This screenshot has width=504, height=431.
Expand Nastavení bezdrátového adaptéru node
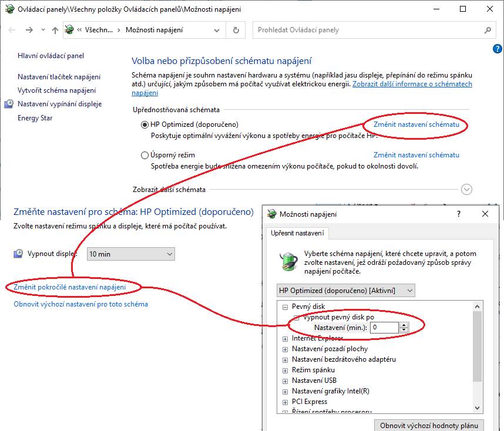coord(285,360)
